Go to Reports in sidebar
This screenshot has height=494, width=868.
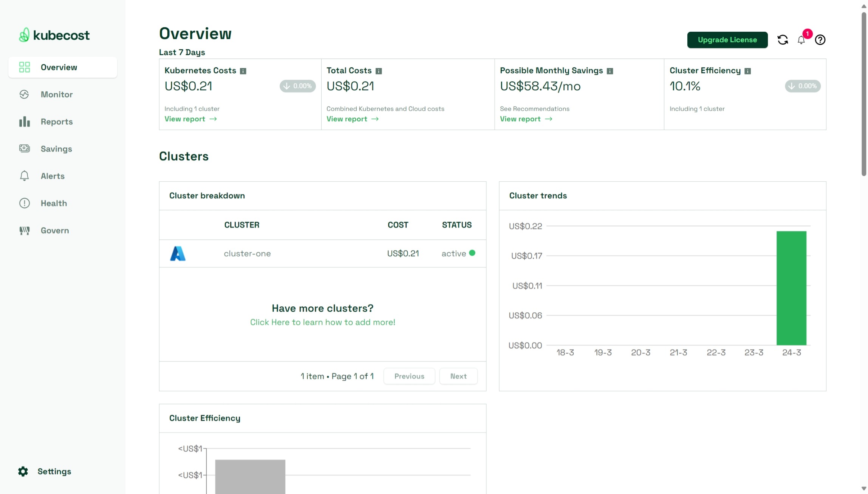coord(57,122)
